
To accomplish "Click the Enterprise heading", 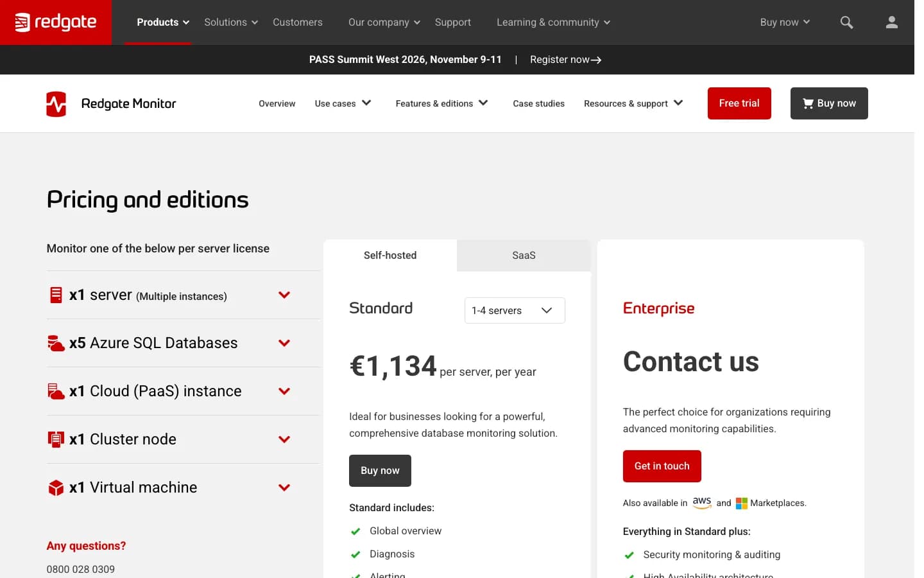I will click(x=658, y=309).
